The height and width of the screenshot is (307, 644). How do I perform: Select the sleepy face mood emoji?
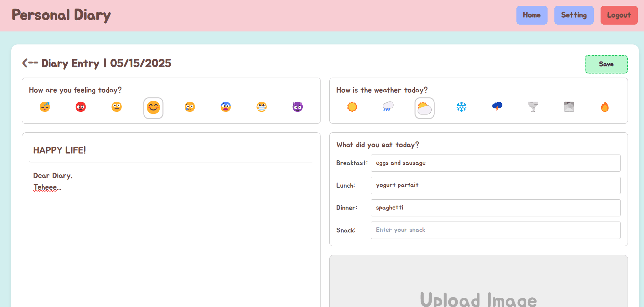click(45, 107)
